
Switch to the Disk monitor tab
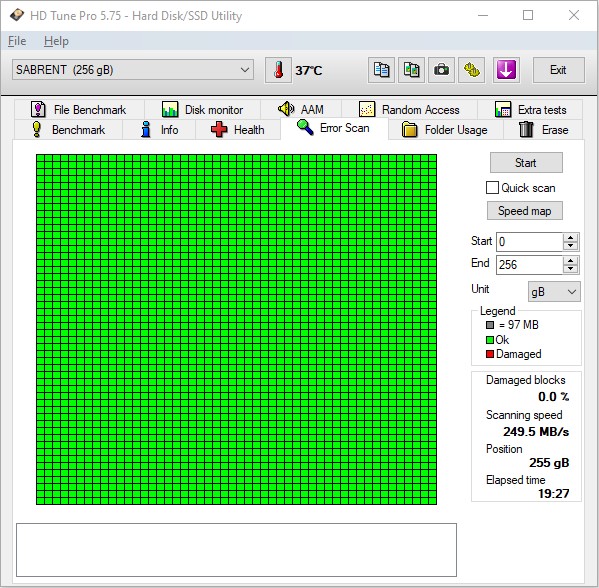tap(202, 110)
